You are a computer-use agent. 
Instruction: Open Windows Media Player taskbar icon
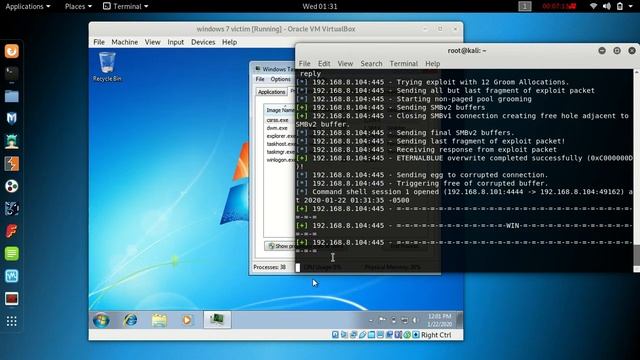tap(187, 320)
